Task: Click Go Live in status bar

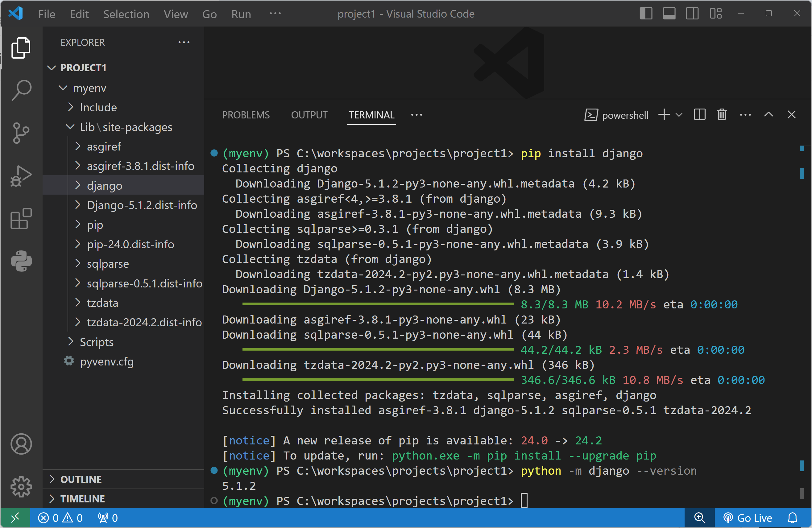Action: click(748, 518)
